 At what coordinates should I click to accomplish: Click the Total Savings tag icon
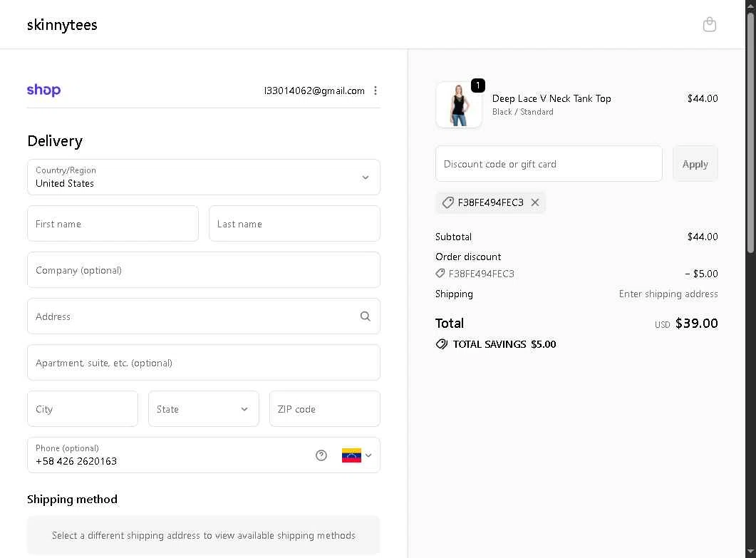tap(442, 344)
